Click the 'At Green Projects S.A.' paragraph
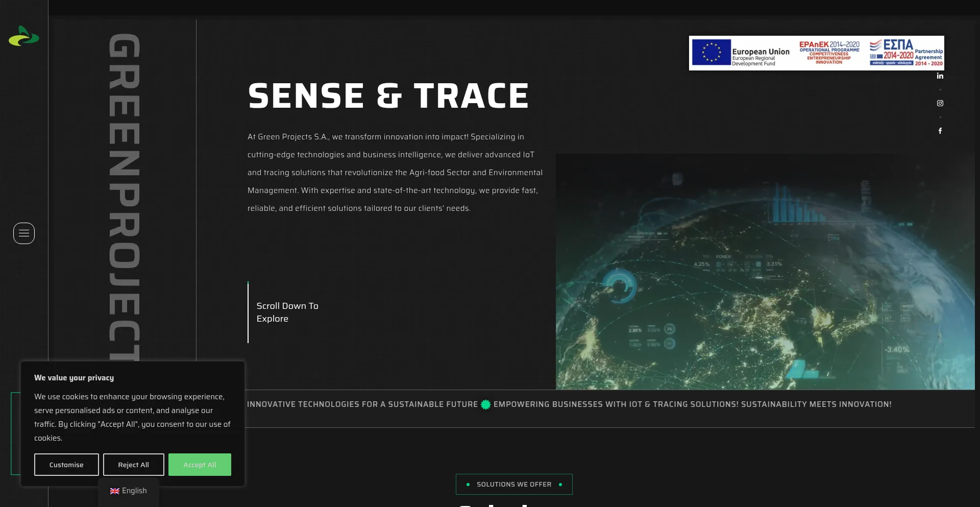The width and height of the screenshot is (980, 507). click(395, 173)
